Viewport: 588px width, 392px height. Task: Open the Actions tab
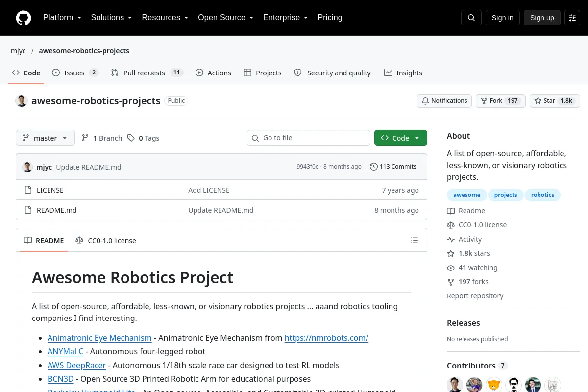(213, 73)
